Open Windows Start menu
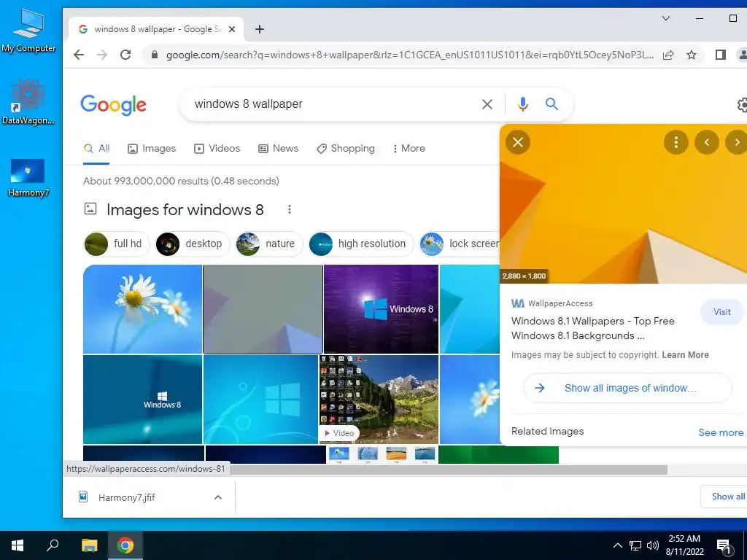Viewport: 747px width, 560px height. tap(18, 545)
